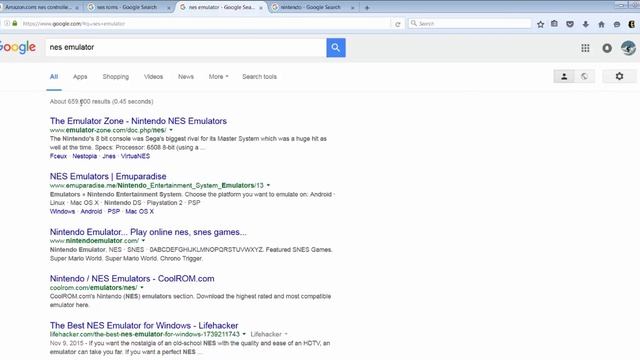Open the VirtuaNES sitelink
Screen dimensions: 640x360
(136, 156)
